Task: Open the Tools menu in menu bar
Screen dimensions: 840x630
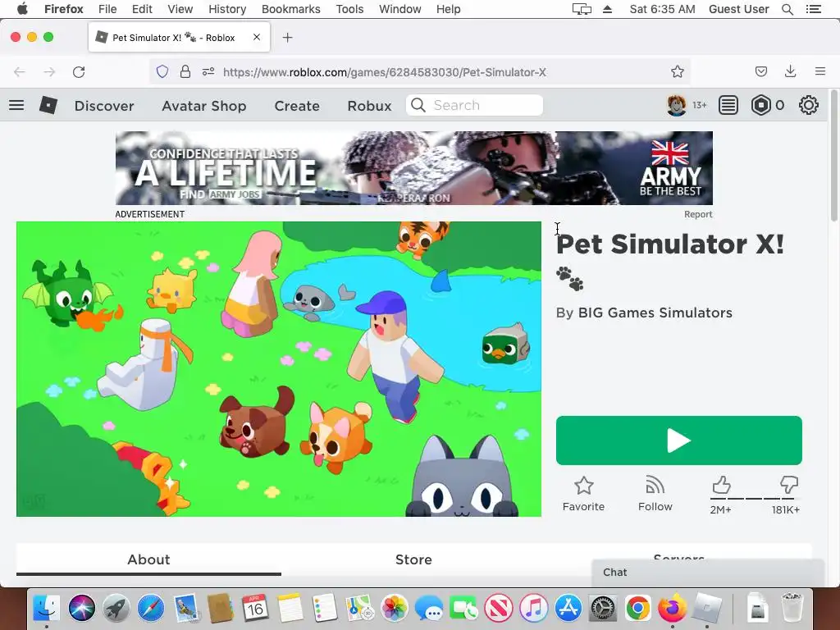Action: click(349, 9)
